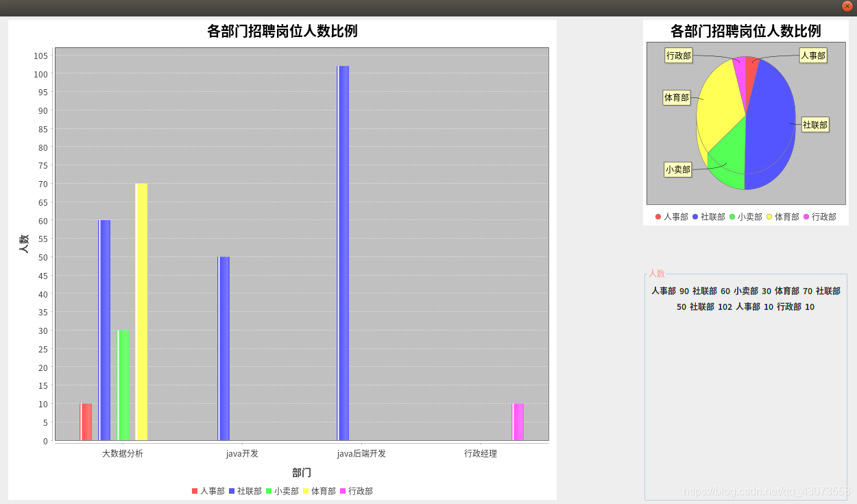Click the pink 人数 panel border title
857x504 pixels.
(x=657, y=274)
